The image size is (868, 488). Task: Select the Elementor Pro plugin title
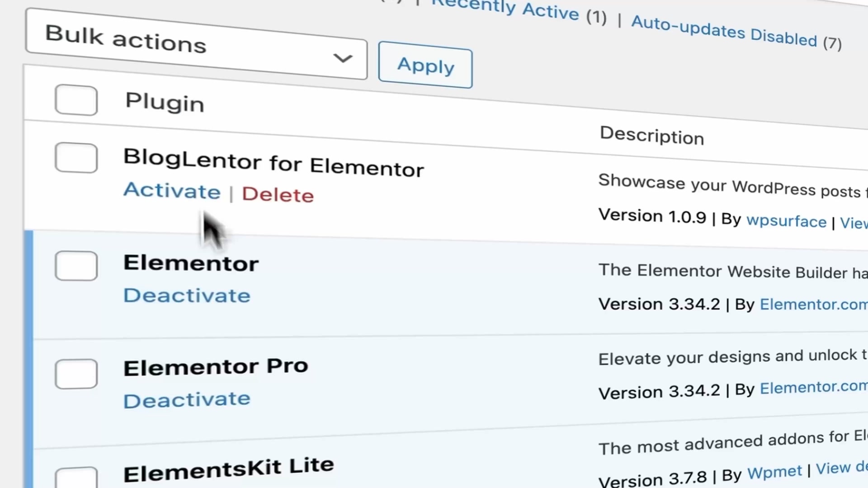pyautogui.click(x=216, y=367)
